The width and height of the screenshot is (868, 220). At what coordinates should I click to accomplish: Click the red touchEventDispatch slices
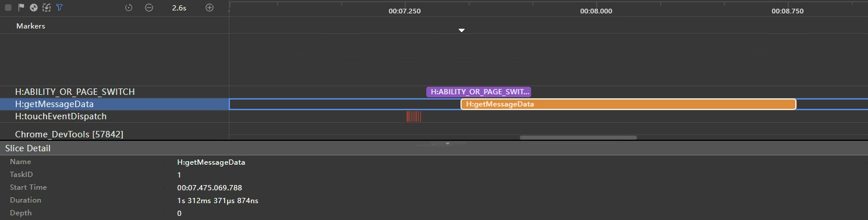(x=413, y=116)
